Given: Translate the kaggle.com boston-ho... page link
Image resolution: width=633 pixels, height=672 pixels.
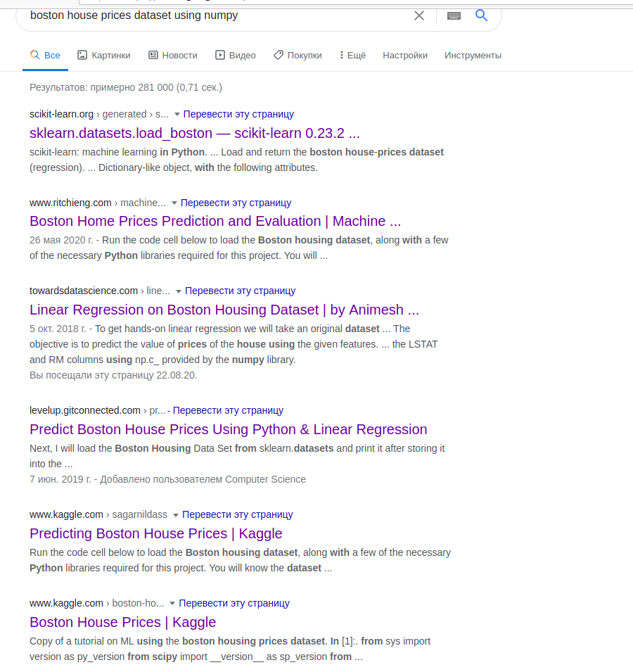Looking at the screenshot, I should 234,603.
